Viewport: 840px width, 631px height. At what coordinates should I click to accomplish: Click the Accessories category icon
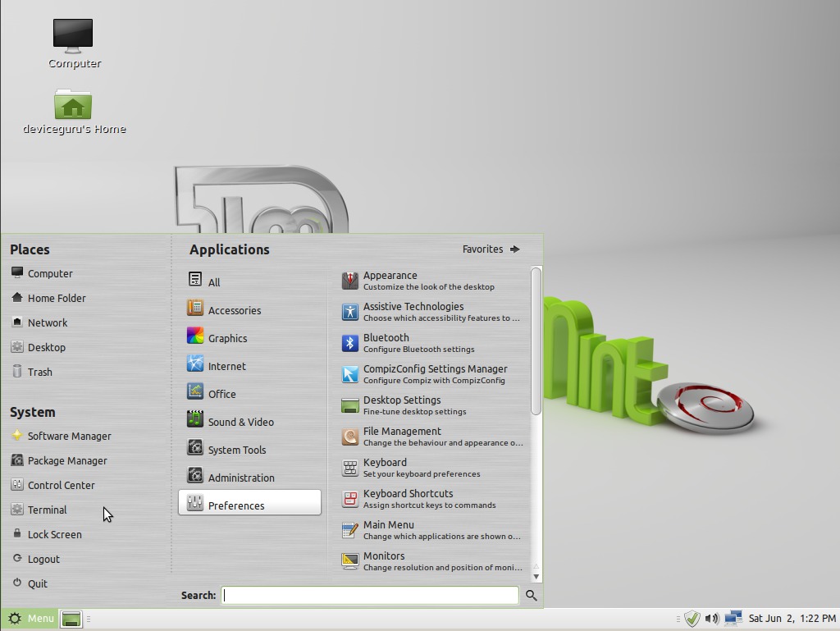(195, 308)
